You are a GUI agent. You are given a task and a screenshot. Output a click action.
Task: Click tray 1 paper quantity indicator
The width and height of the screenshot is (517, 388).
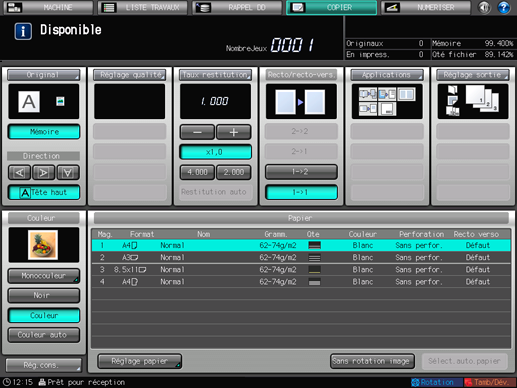tap(314, 245)
